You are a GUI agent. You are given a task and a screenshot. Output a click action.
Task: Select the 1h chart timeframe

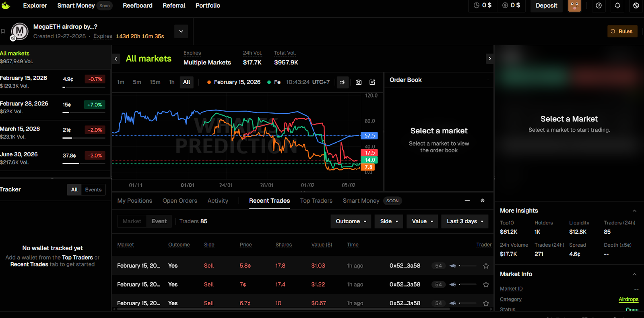[x=171, y=82]
